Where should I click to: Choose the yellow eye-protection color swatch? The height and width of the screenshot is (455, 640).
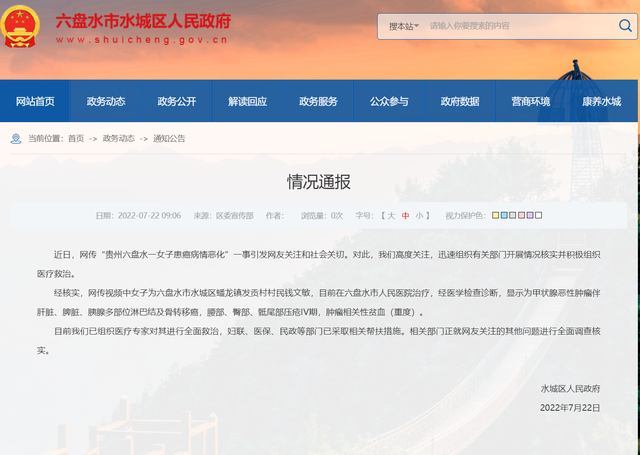497,215
